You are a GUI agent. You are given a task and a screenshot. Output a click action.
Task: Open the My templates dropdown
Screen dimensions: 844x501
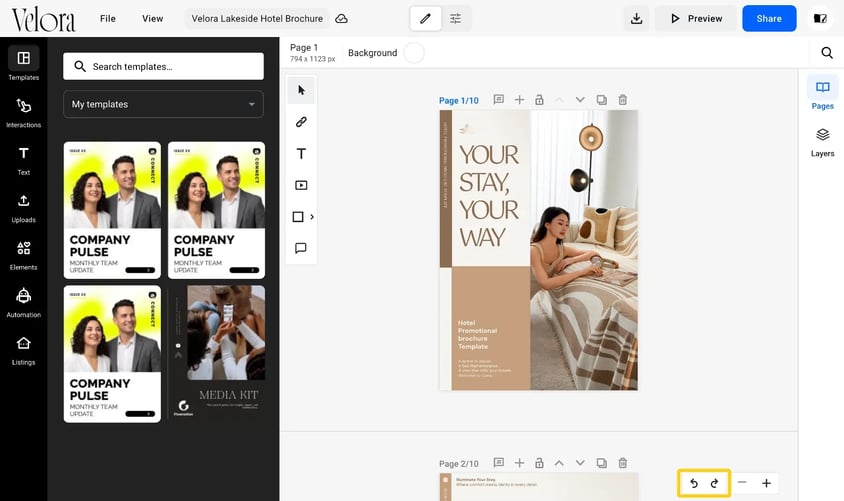click(164, 104)
